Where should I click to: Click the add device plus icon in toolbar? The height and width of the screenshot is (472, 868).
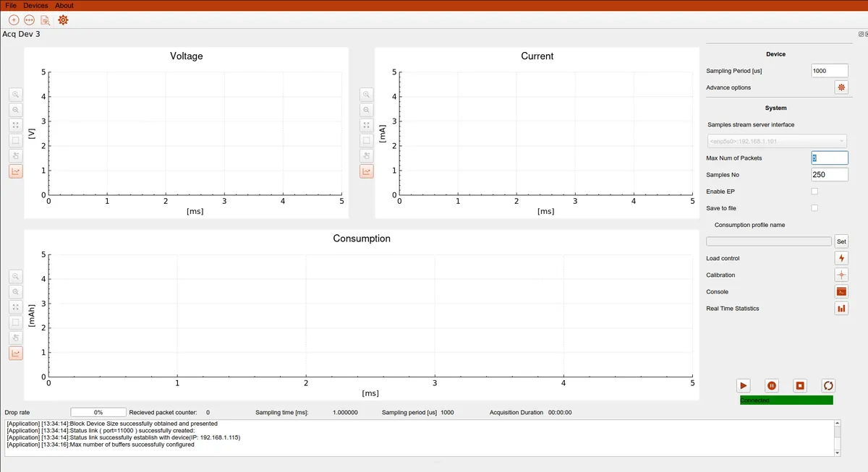click(x=14, y=20)
